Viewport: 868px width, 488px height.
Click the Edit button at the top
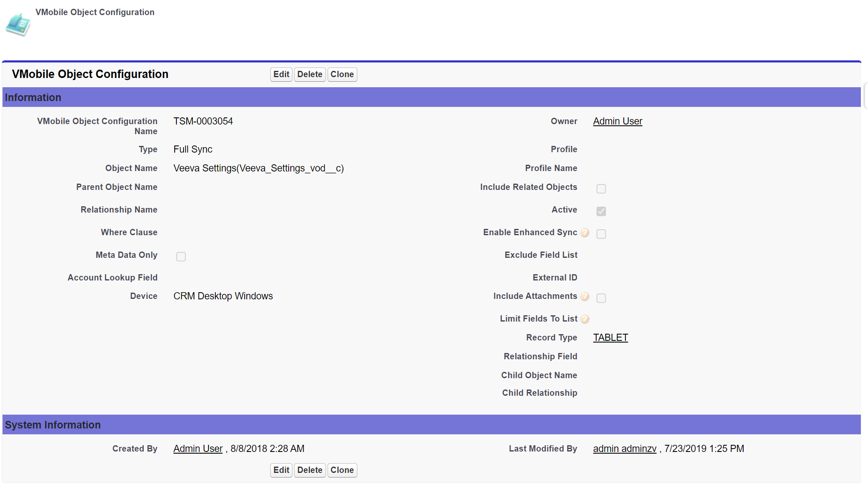[281, 74]
